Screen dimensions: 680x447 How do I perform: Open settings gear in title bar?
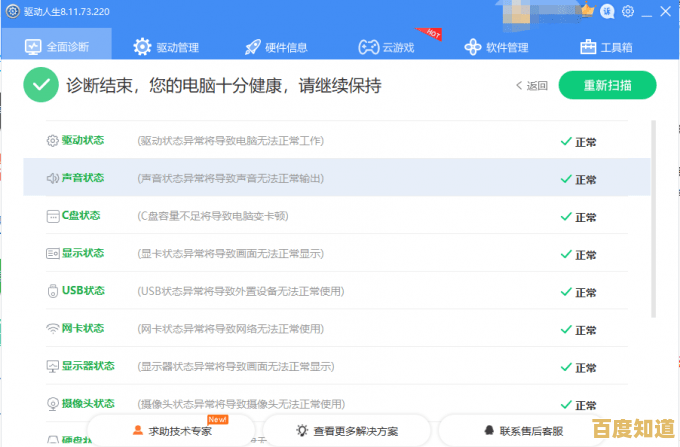point(628,11)
